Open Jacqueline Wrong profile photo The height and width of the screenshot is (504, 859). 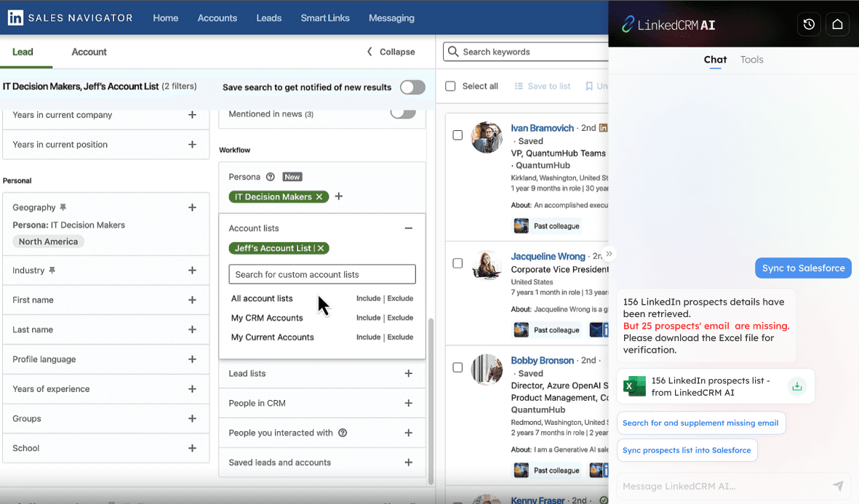click(x=487, y=265)
